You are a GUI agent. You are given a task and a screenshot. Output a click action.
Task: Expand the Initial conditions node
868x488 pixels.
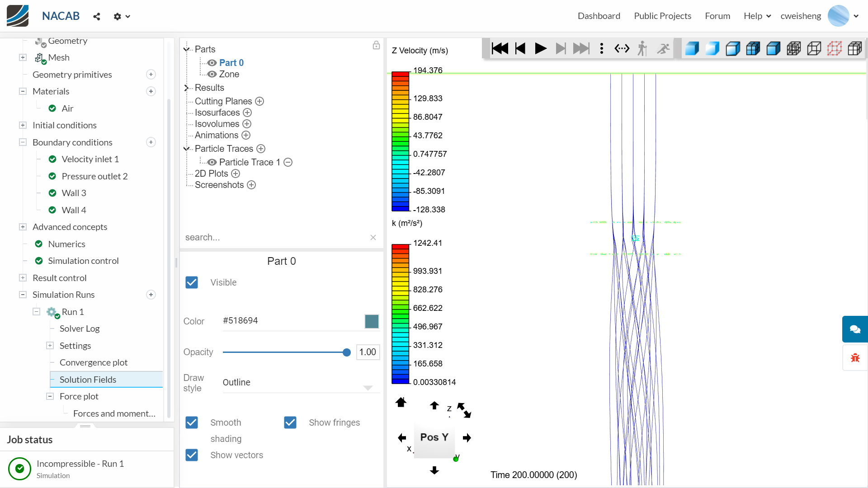point(23,125)
